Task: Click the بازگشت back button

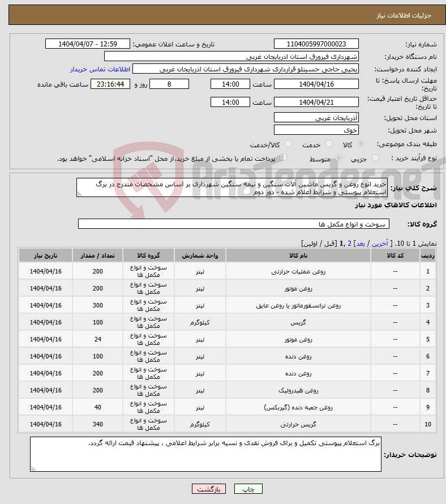Action: [x=209, y=489]
